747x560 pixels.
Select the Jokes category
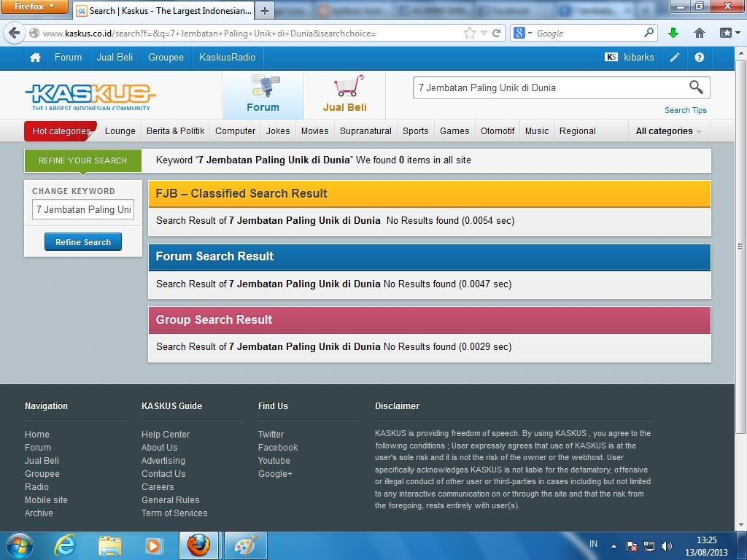point(278,131)
